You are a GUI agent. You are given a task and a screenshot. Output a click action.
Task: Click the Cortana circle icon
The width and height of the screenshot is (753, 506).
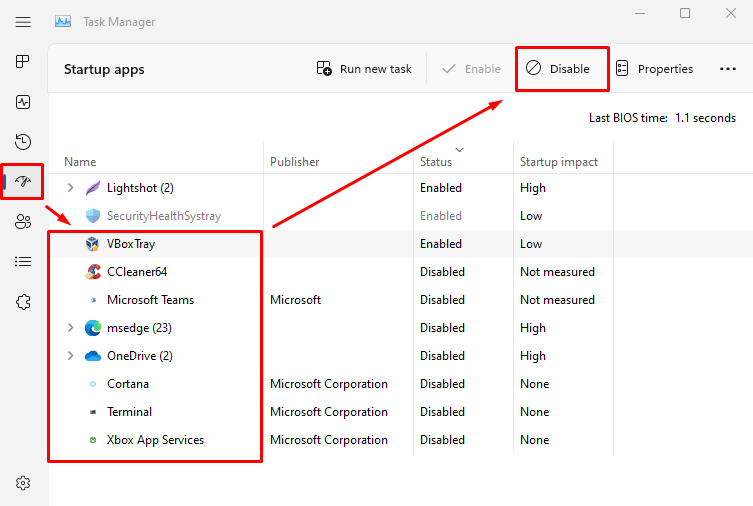coord(93,384)
